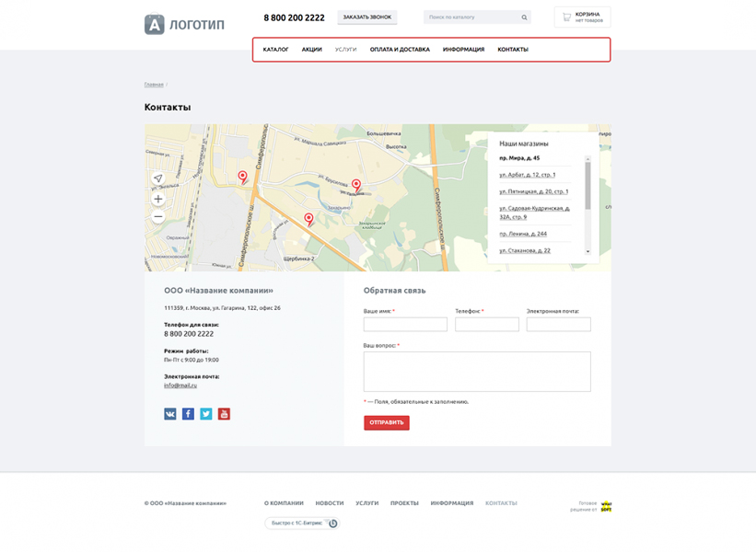
Task: Zoom in the map with plus button
Action: [x=158, y=199]
